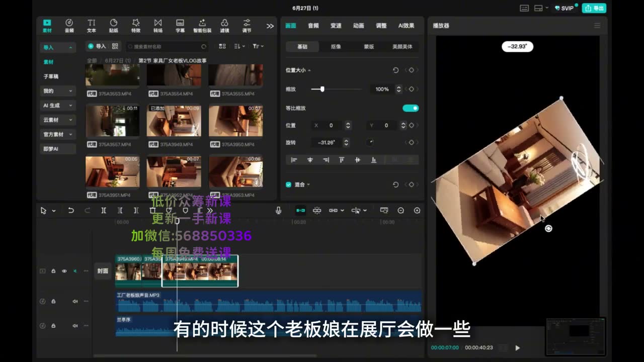Reset 位置大小 with the circular arrow icon
The height and width of the screenshot is (362, 644).
[395, 70]
